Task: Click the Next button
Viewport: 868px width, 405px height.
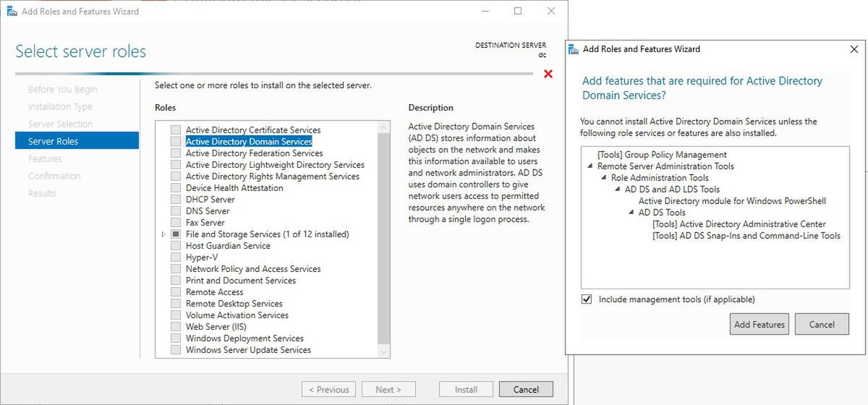Action: point(388,389)
